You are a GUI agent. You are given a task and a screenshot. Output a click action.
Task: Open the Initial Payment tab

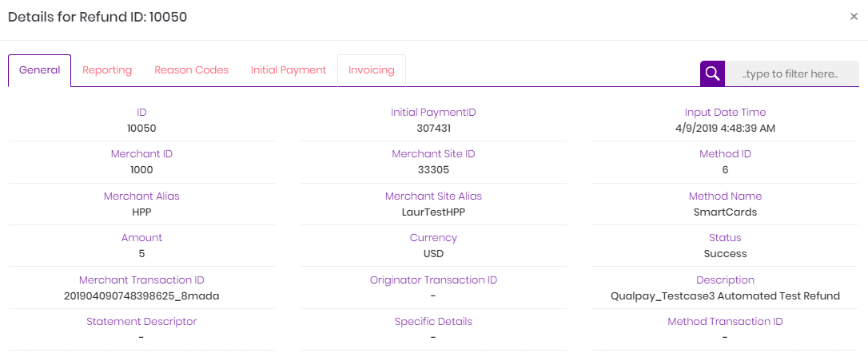[289, 70]
